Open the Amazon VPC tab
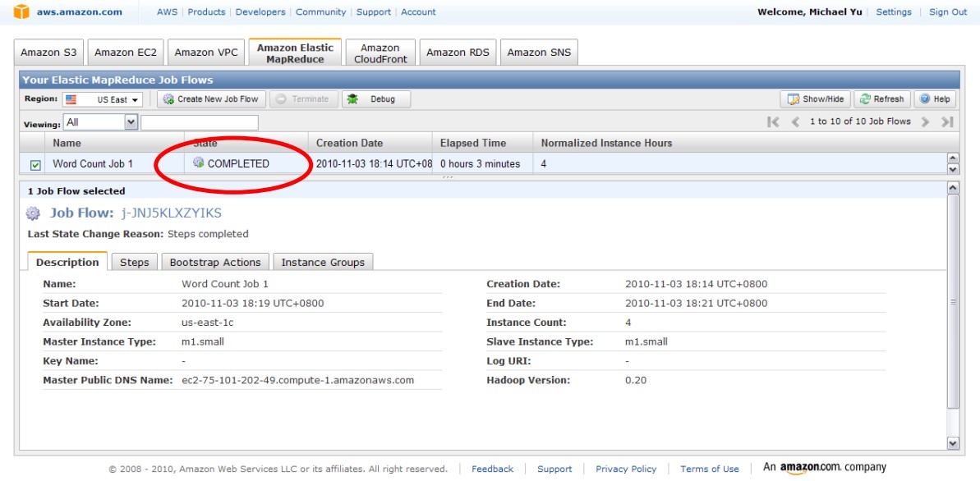 click(206, 53)
